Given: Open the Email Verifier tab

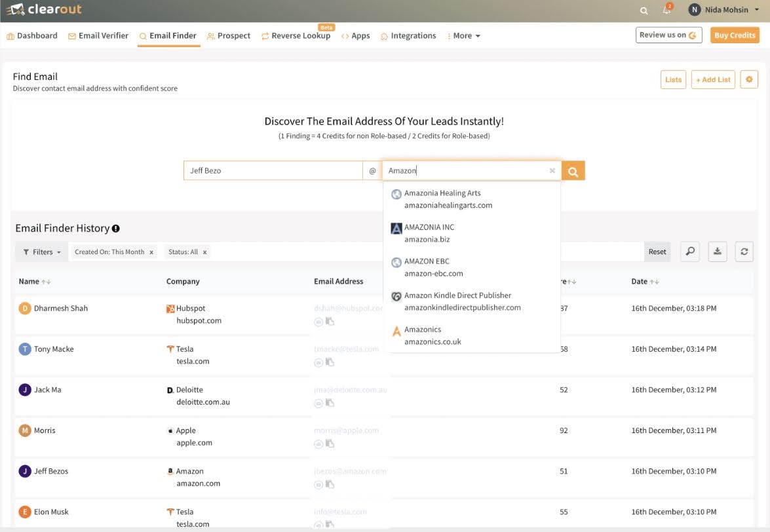Looking at the screenshot, I should point(98,35).
